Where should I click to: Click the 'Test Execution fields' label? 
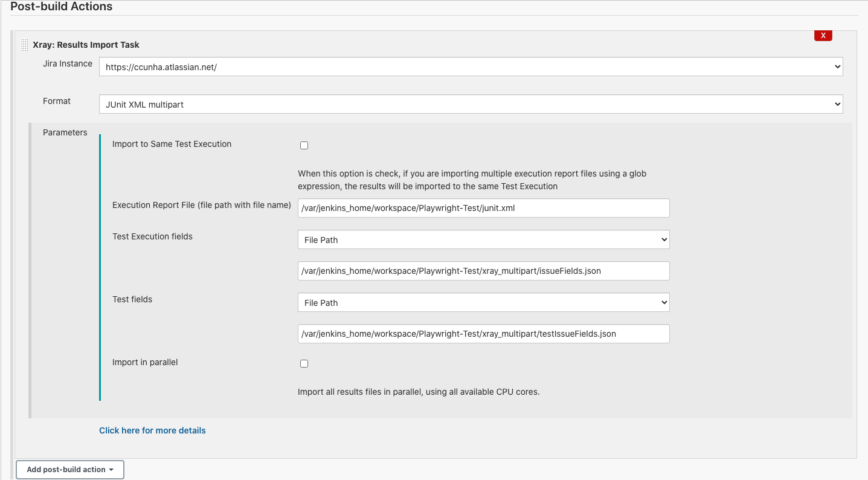point(152,236)
